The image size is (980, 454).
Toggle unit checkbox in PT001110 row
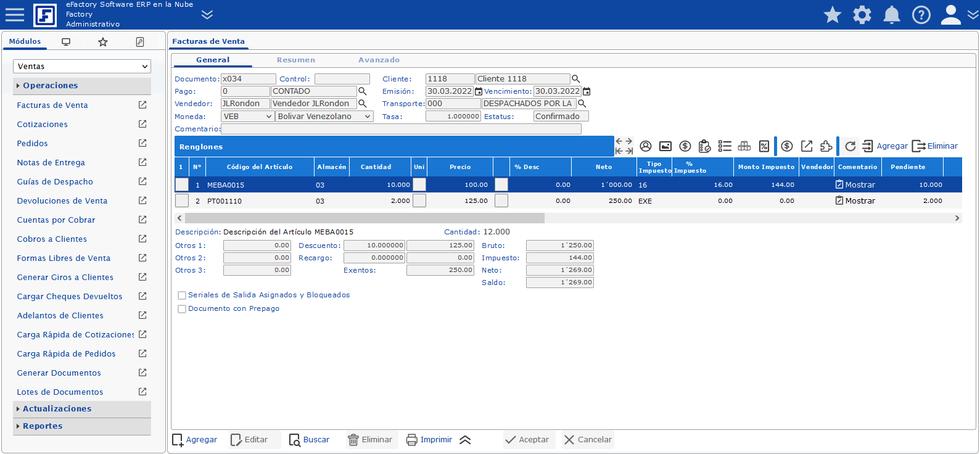(419, 200)
